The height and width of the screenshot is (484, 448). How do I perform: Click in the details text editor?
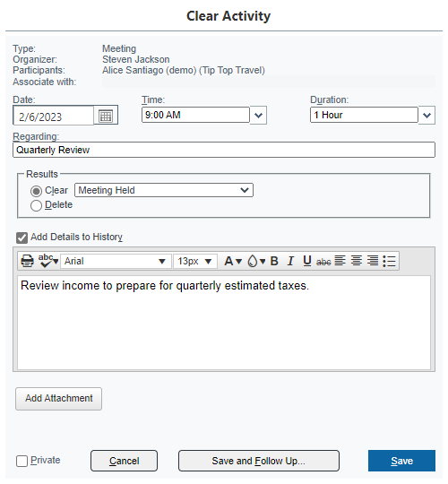[224, 323]
